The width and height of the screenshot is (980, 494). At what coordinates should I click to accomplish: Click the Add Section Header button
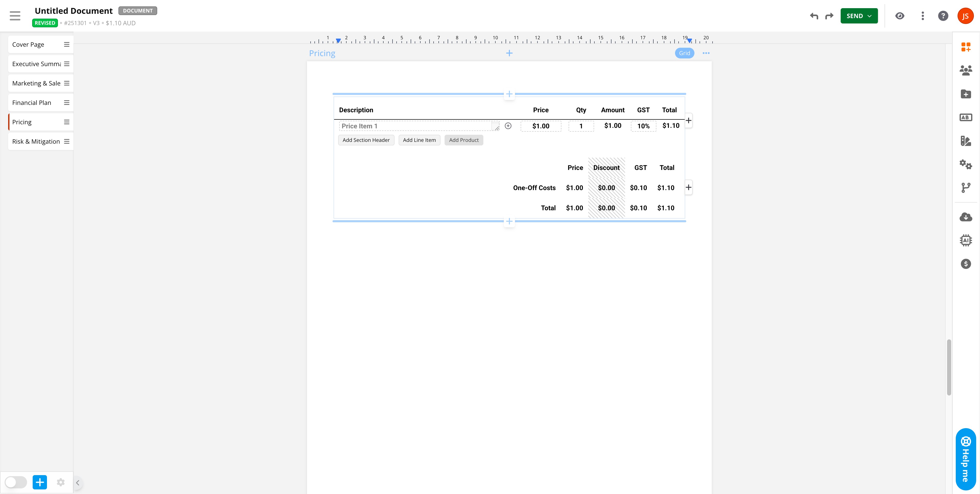tap(366, 140)
